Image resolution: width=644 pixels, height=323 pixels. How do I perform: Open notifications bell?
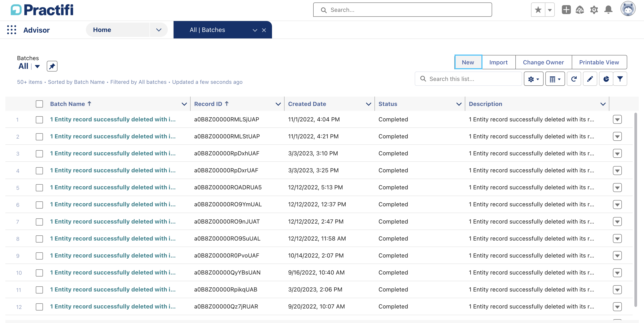608,10
